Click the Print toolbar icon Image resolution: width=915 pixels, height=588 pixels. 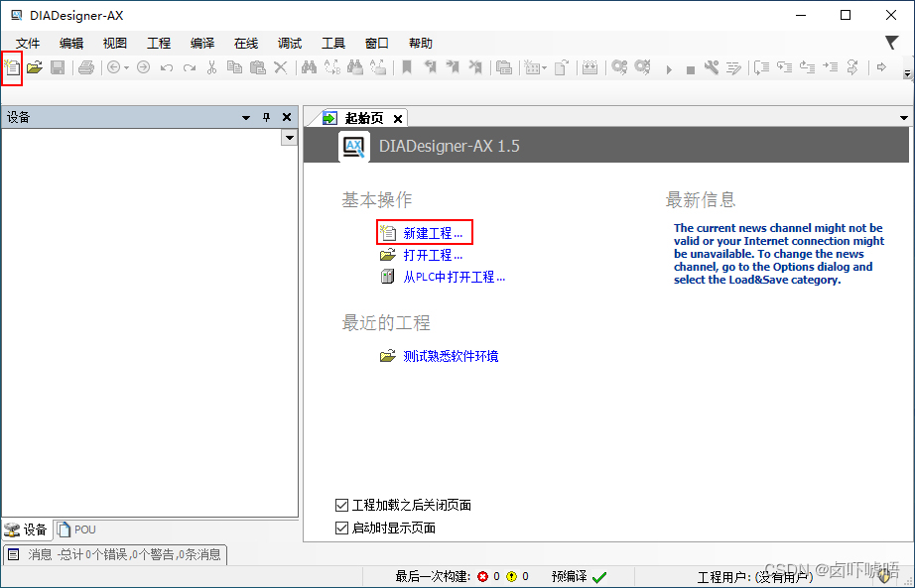[x=85, y=67]
